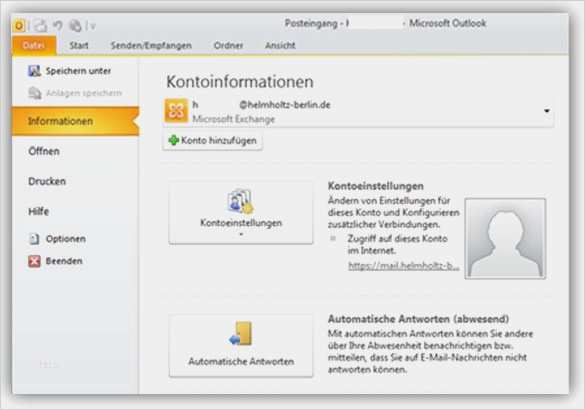Switch to the Senden/Empfangen tab
Screen dimensions: 585x410
(151, 46)
